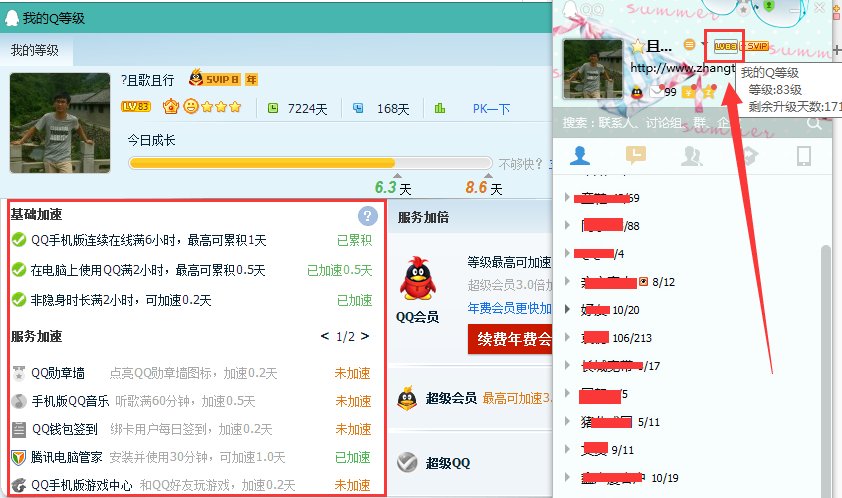The image size is (842, 498).
Task: Switch to the mobile device tab
Action: [803, 156]
